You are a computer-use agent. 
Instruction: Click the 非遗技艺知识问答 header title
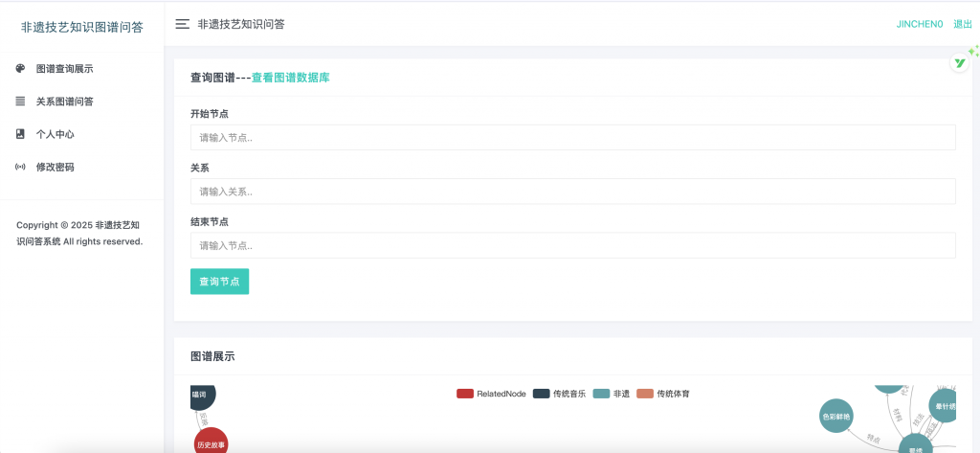241,24
